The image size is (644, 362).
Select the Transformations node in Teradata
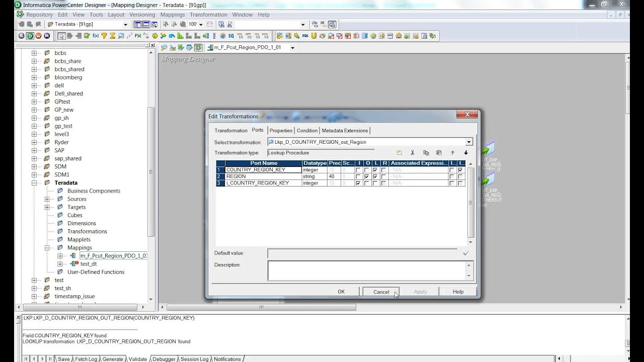pyautogui.click(x=87, y=232)
